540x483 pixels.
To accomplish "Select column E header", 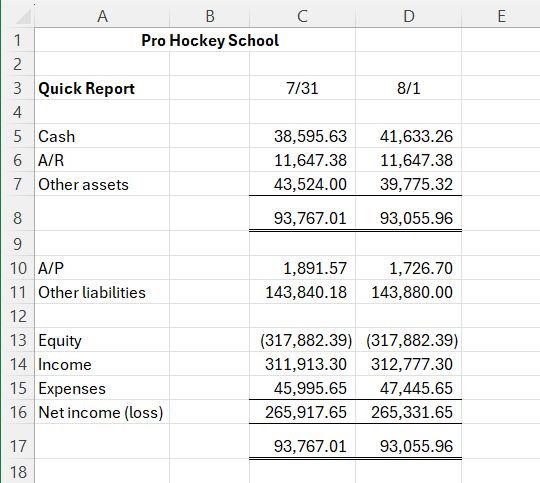I will pyautogui.click(x=501, y=16).
